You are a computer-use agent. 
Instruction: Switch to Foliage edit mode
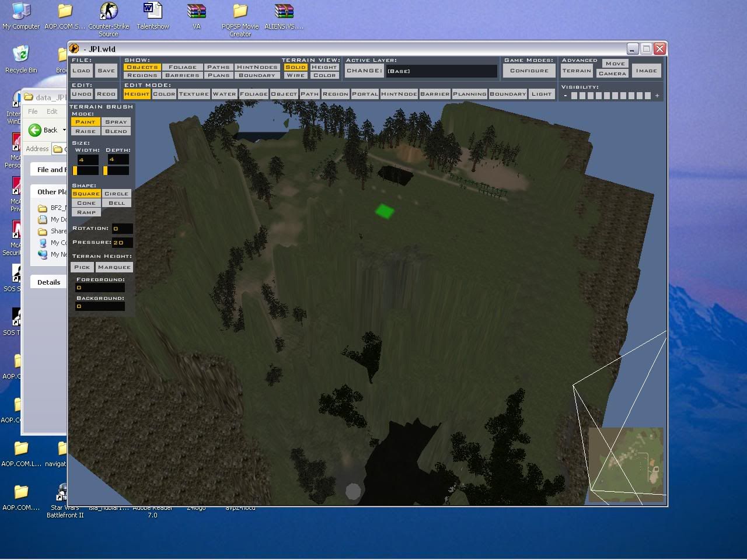(253, 94)
